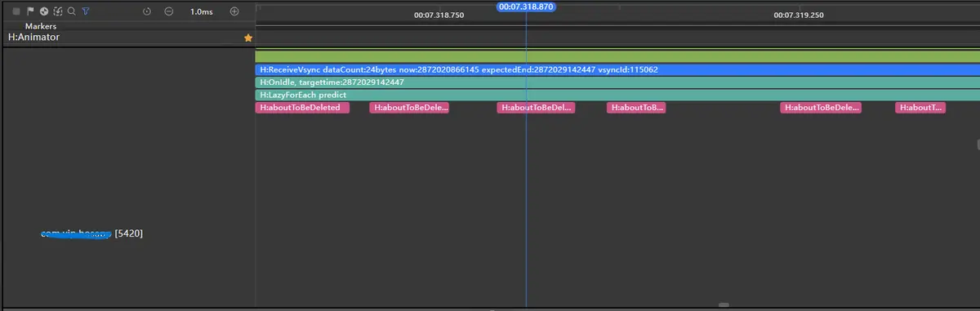The image size is (980, 311).
Task: Select the H:OnIdle targettime trace slice
Action: pyautogui.click(x=617, y=82)
